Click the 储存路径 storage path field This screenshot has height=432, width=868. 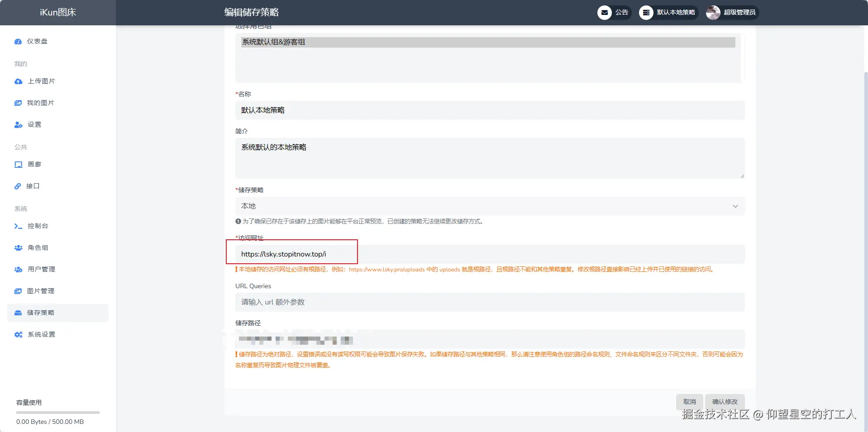point(490,339)
